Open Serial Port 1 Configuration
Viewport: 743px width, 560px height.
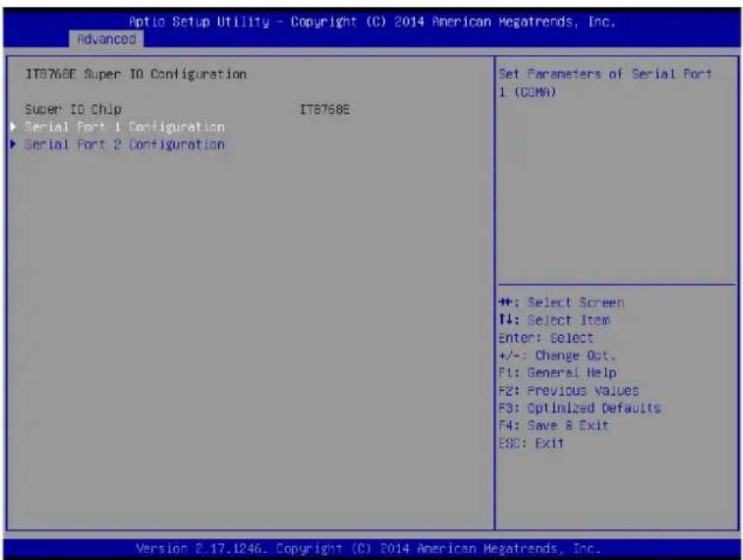(x=125, y=127)
